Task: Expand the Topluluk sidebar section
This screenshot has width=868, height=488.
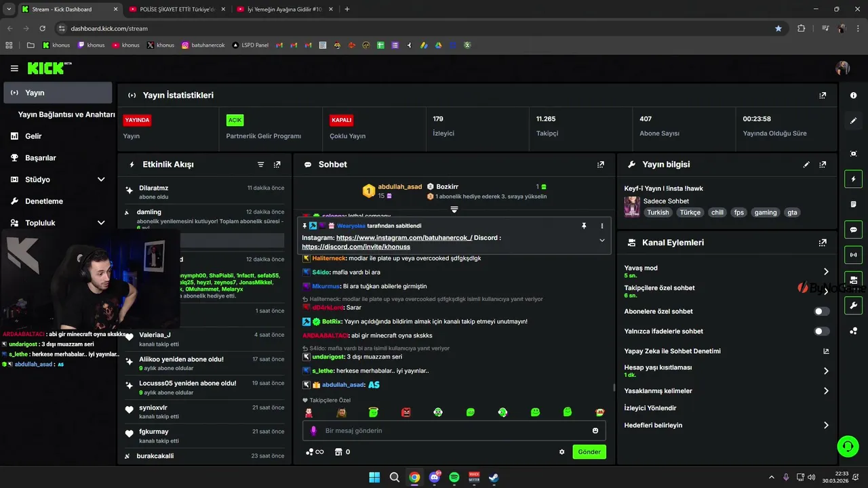Action: click(101, 223)
